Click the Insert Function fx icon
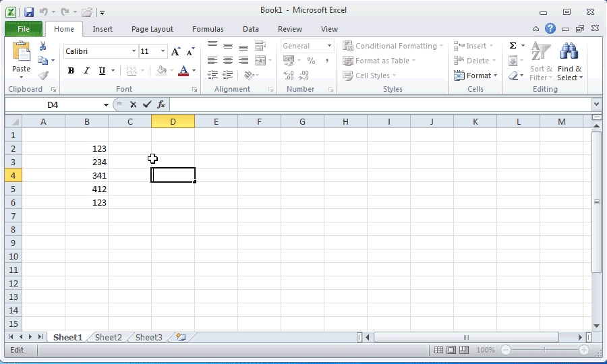The height and width of the screenshot is (364, 607). [x=161, y=104]
